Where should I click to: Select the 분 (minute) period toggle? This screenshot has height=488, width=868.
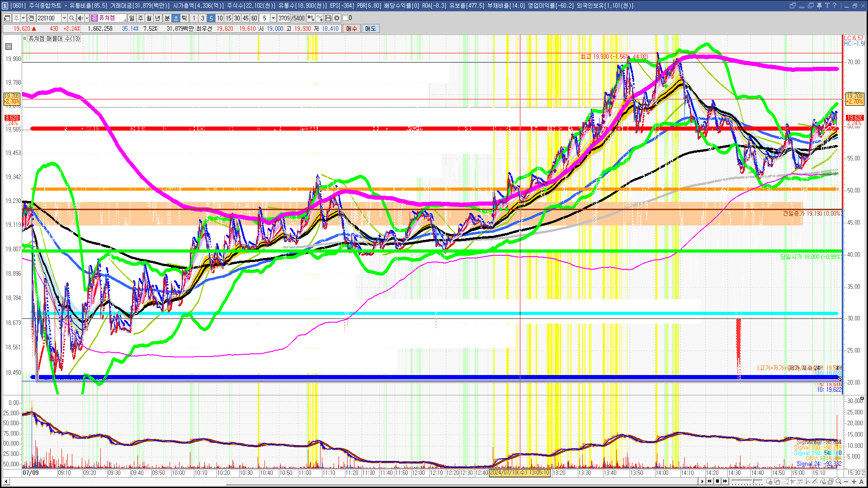pos(167,18)
